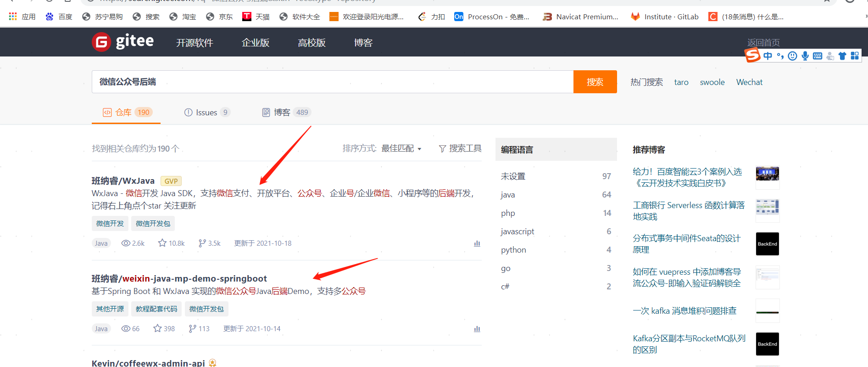Screen dimensions: 868x367
Task: Open the Sogou skin shirt icon
Action: [842, 56]
